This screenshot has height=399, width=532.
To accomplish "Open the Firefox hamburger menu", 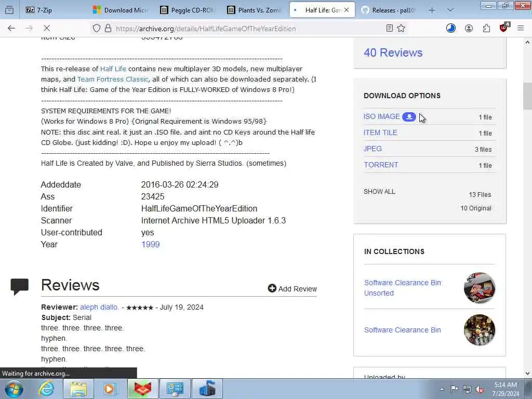I will click(x=521, y=29).
